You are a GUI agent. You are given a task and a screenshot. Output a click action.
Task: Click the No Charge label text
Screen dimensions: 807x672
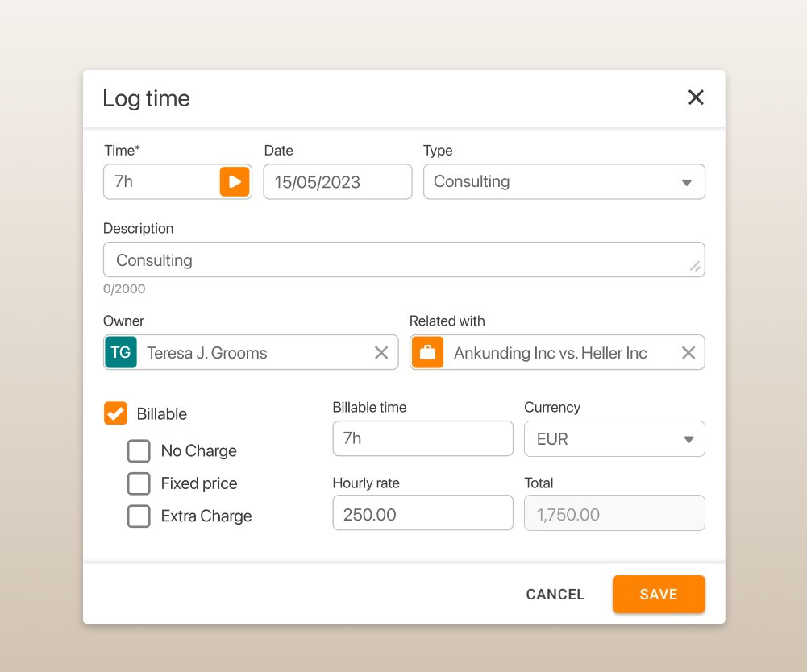[x=198, y=450]
